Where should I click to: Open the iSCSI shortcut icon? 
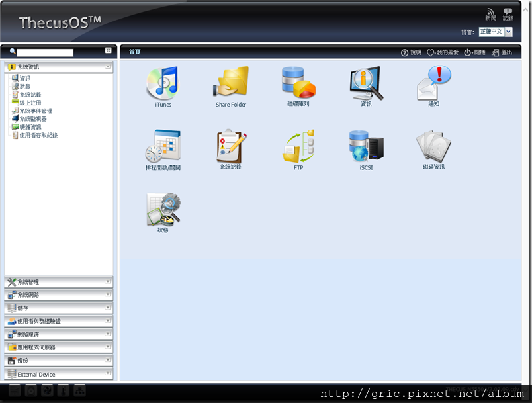pyautogui.click(x=366, y=146)
